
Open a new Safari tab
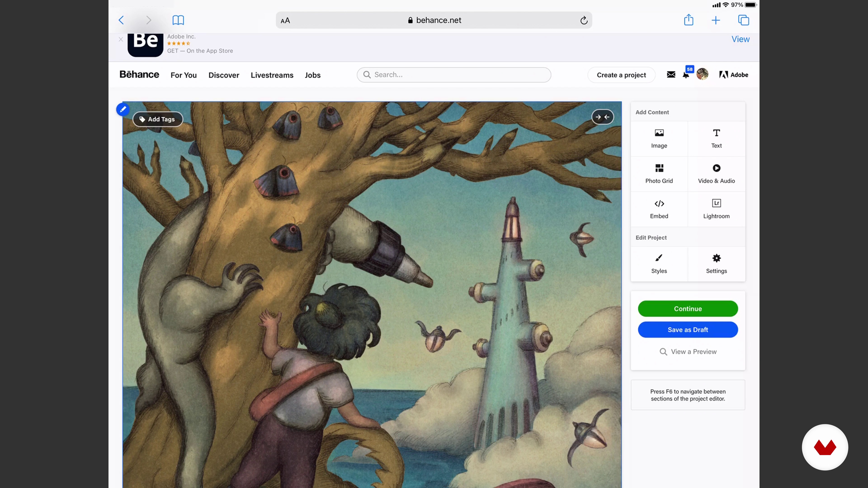[x=716, y=21]
